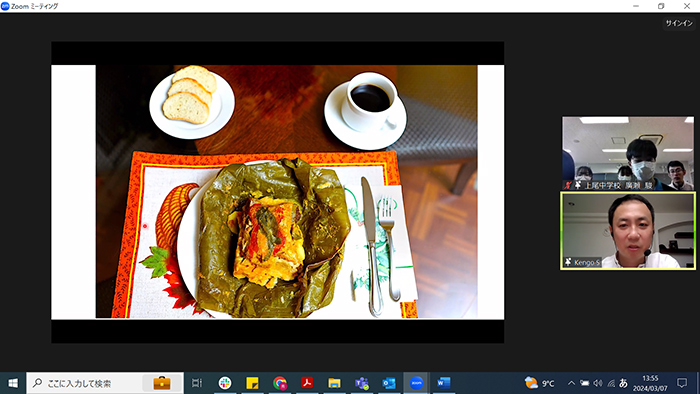Open Task View on the taskbar

coord(196,383)
